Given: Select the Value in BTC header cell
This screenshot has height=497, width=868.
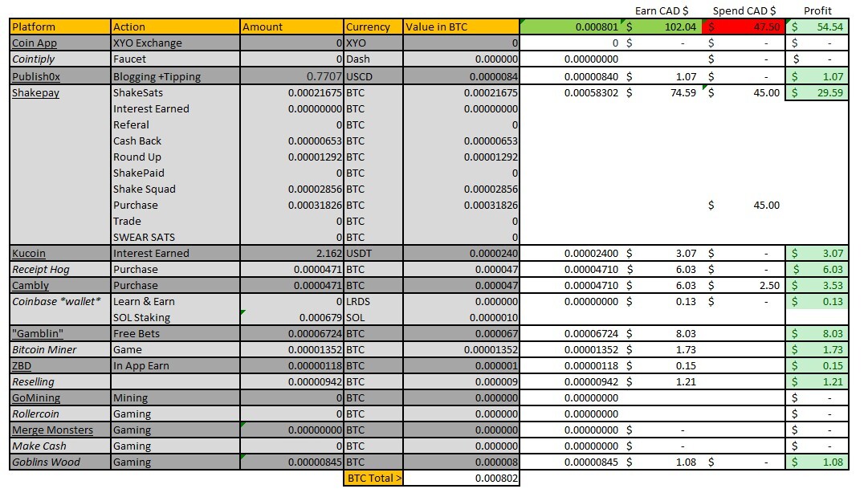Looking at the screenshot, I should click(461, 26).
